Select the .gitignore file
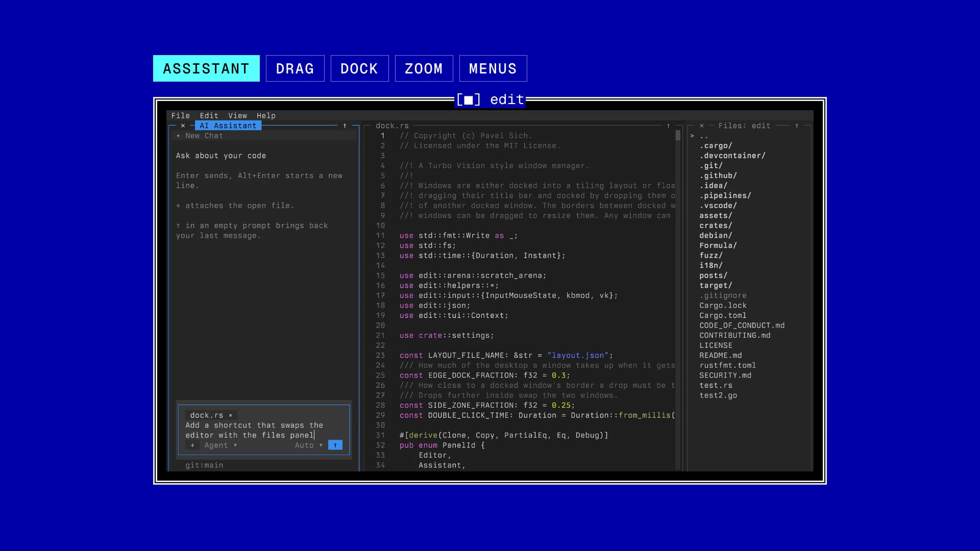The width and height of the screenshot is (980, 551). tap(723, 295)
